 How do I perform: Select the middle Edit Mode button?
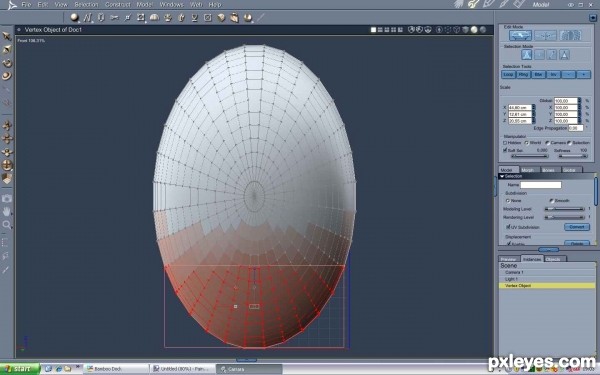click(x=545, y=36)
